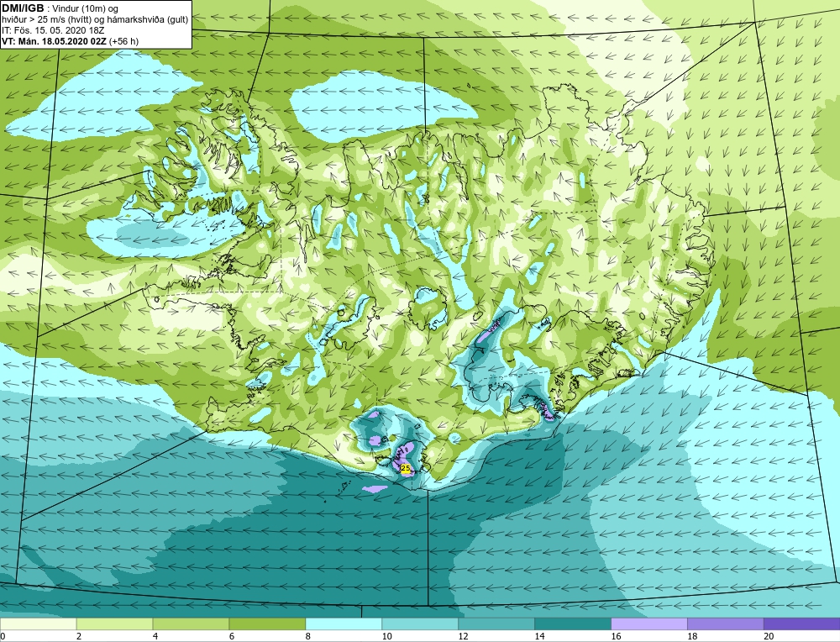Click legend scale label 20
The height and width of the screenshot is (642, 840).
[x=769, y=636]
